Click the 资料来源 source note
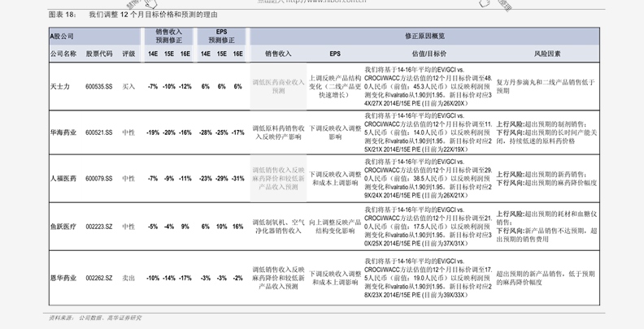This screenshot has height=329, width=644. (95, 318)
